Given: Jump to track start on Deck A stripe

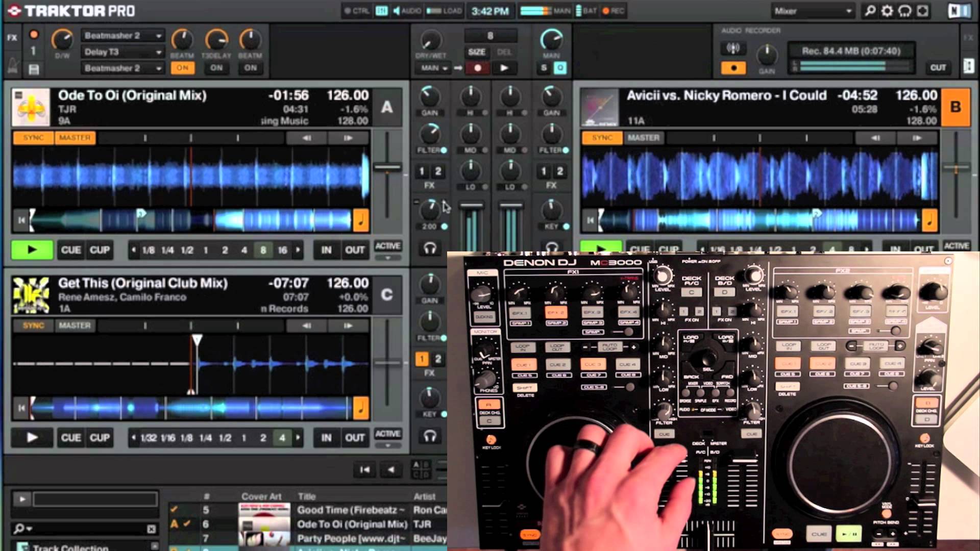Looking at the screenshot, I should (x=21, y=220).
